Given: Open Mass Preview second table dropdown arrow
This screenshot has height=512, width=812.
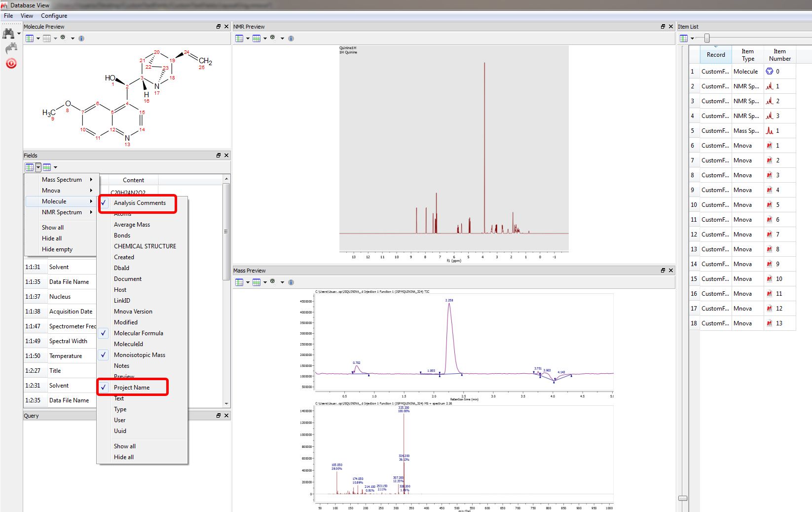Looking at the screenshot, I should click(x=265, y=282).
